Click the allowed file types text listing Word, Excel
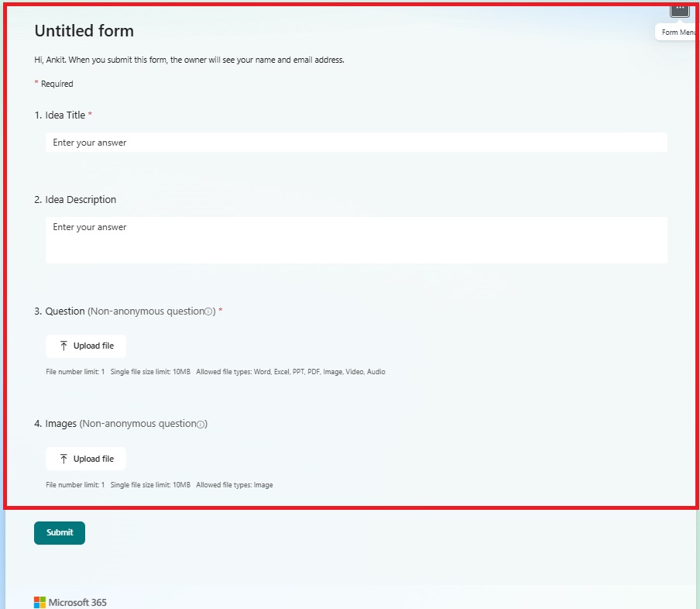Screen dimensions: 700x609 point(290,372)
